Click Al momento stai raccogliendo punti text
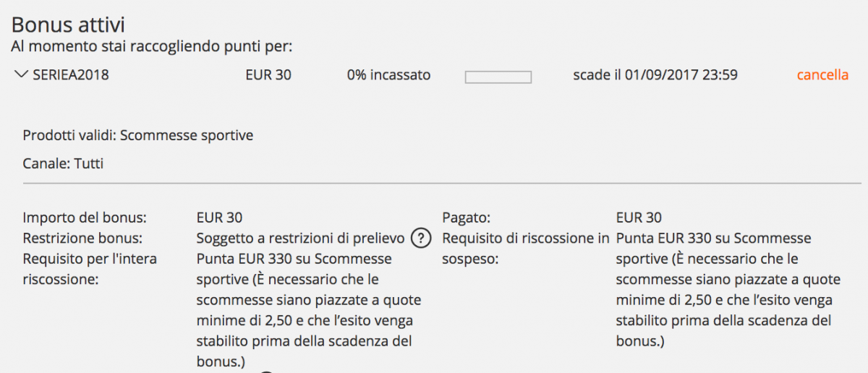Viewport: 868px width, 373px height. point(151,48)
